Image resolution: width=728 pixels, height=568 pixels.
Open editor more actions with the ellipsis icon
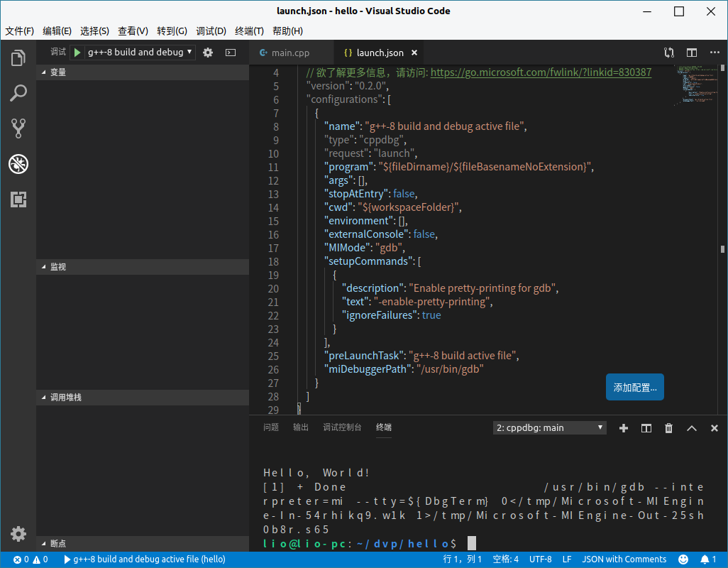pyautogui.click(x=715, y=52)
